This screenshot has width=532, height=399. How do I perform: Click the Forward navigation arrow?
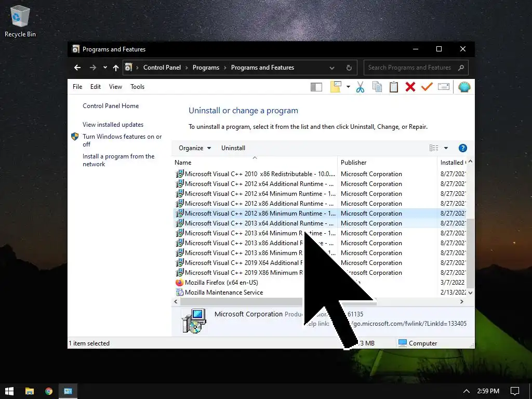92,68
